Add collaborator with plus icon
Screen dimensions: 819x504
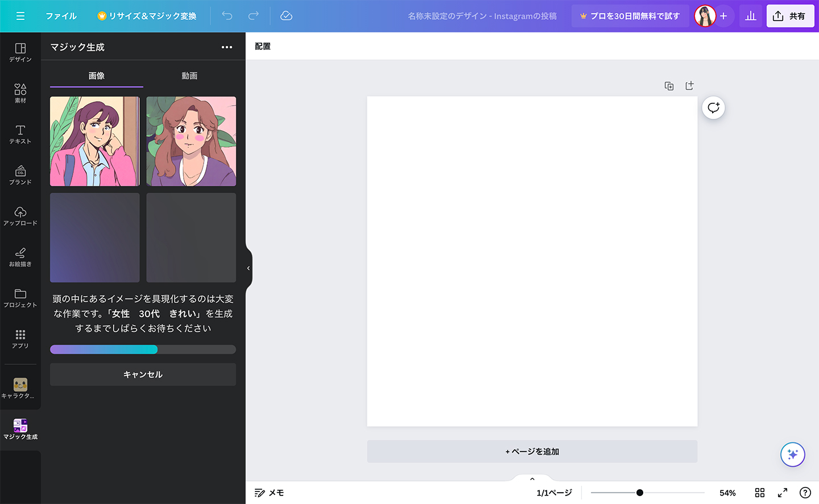(x=723, y=16)
